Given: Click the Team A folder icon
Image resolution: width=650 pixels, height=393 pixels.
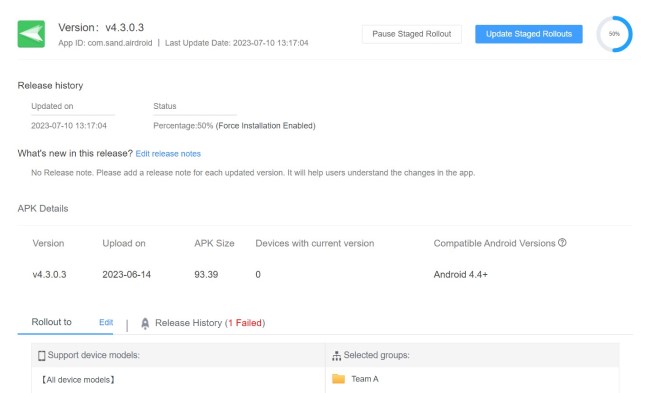Looking at the screenshot, I should (x=338, y=379).
